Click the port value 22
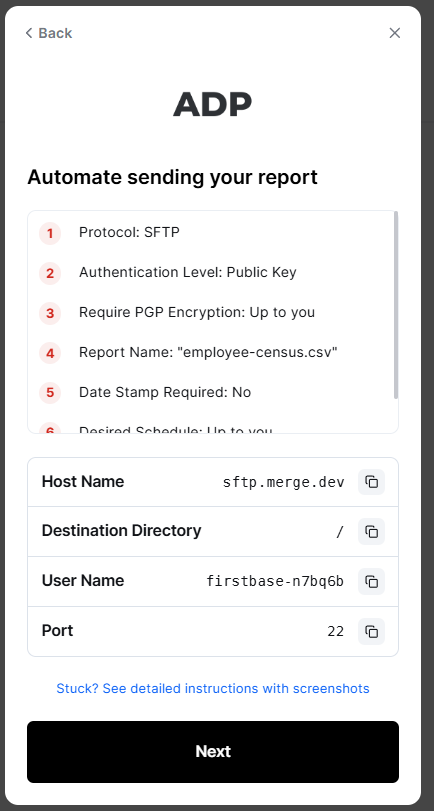 point(336,632)
